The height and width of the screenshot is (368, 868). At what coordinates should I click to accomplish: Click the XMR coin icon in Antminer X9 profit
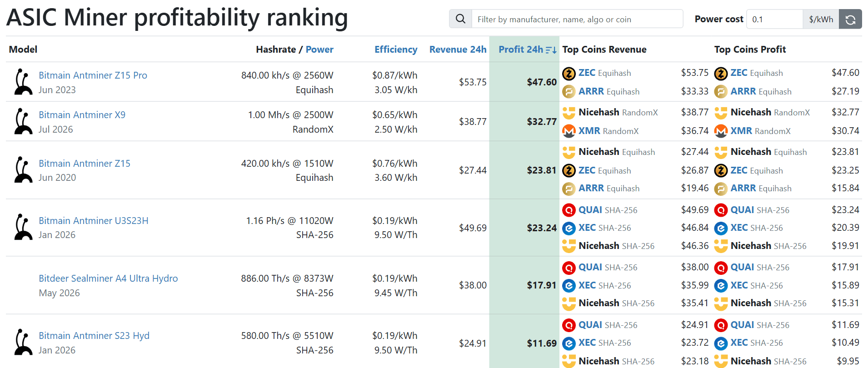pyautogui.click(x=721, y=131)
